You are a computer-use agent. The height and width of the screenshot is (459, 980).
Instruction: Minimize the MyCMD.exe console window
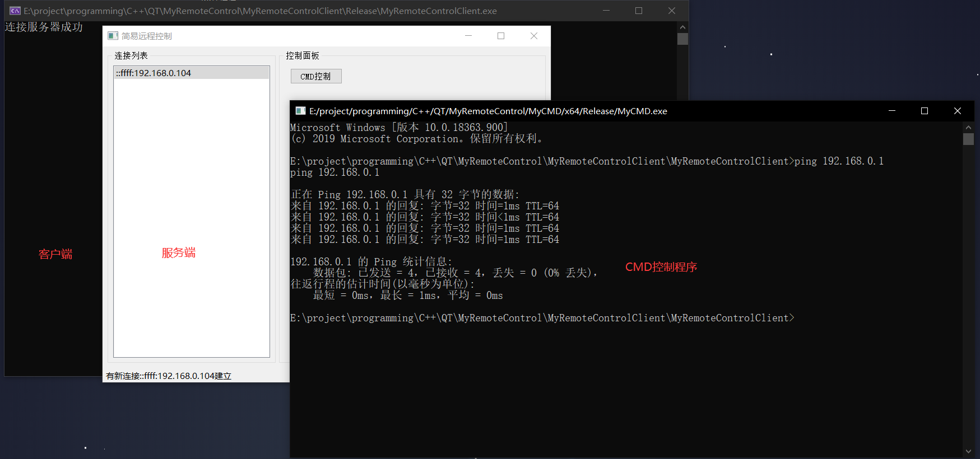point(892,111)
